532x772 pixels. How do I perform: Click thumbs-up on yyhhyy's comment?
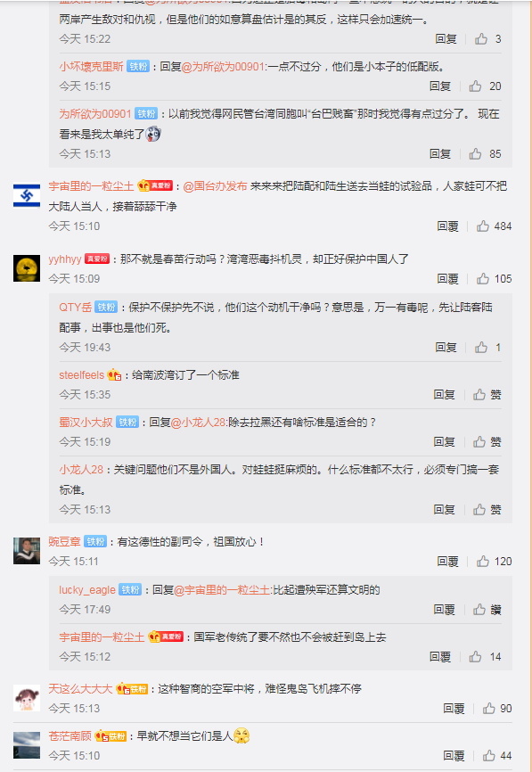(494, 279)
